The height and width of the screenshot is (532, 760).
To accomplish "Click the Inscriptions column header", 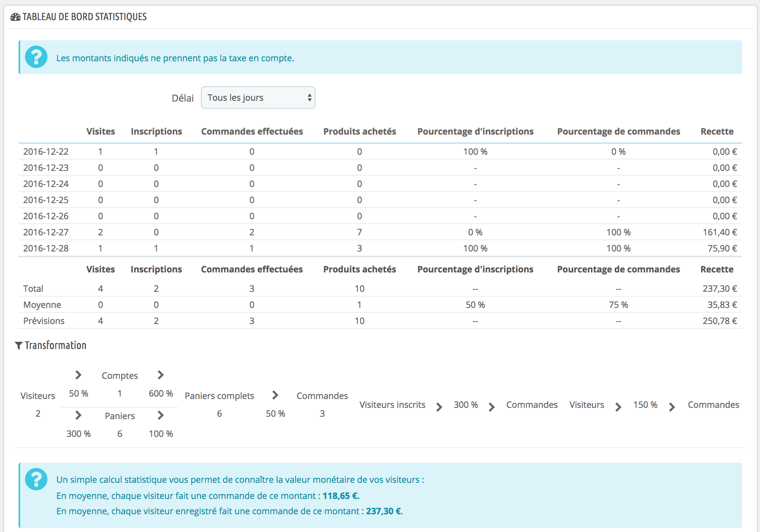I will (x=156, y=131).
